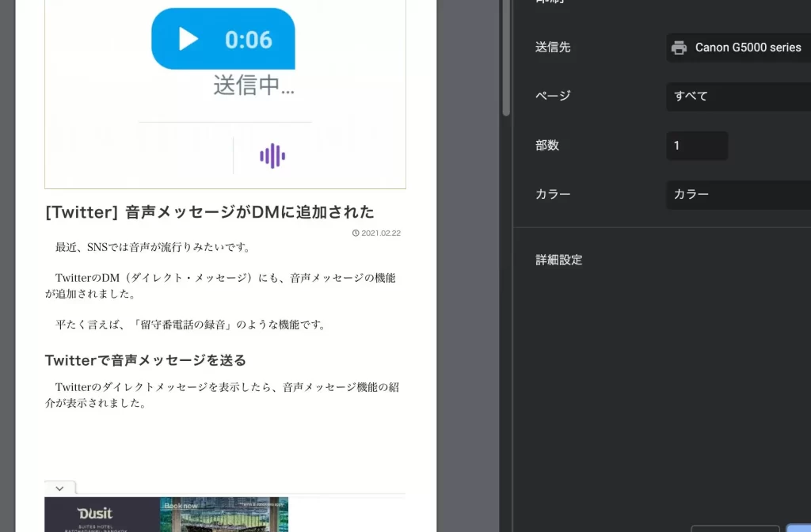Click the 0:06 duration in the voice bubble
Image resolution: width=811 pixels, height=532 pixels.
(248, 40)
